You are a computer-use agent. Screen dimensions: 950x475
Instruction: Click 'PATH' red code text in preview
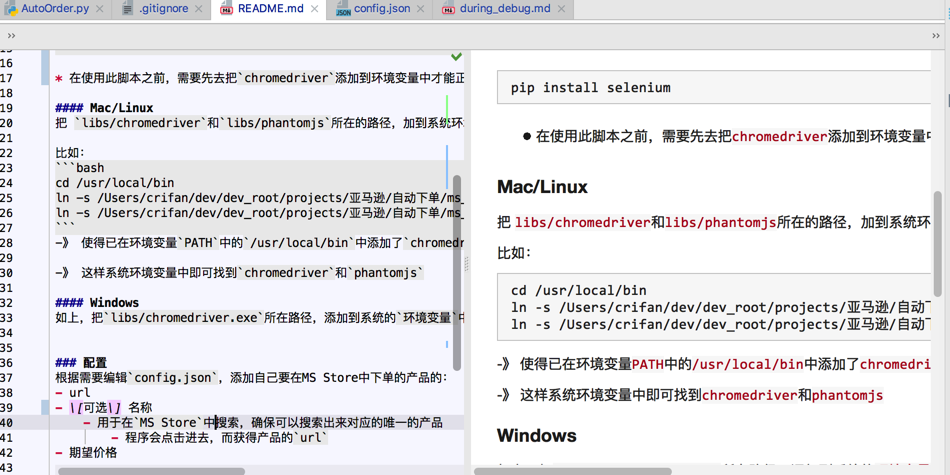tap(648, 364)
